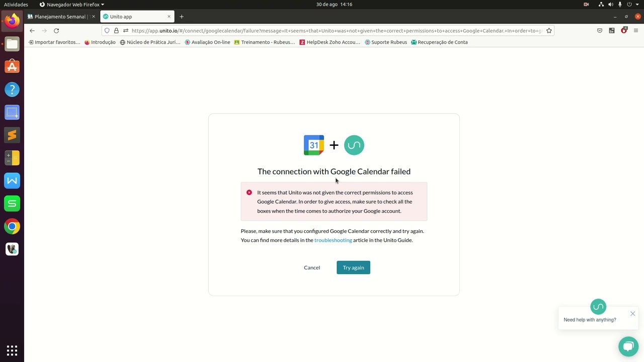Open tracking protection shield icon
The height and width of the screenshot is (362, 644).
point(107,31)
